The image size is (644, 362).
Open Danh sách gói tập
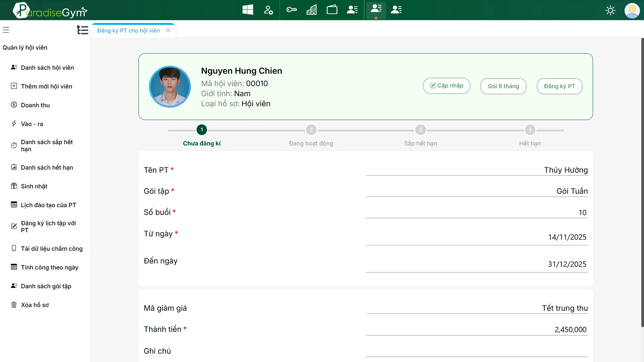click(x=45, y=286)
